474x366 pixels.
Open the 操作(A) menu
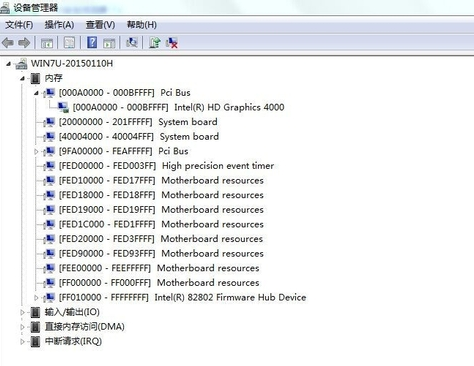click(x=59, y=25)
